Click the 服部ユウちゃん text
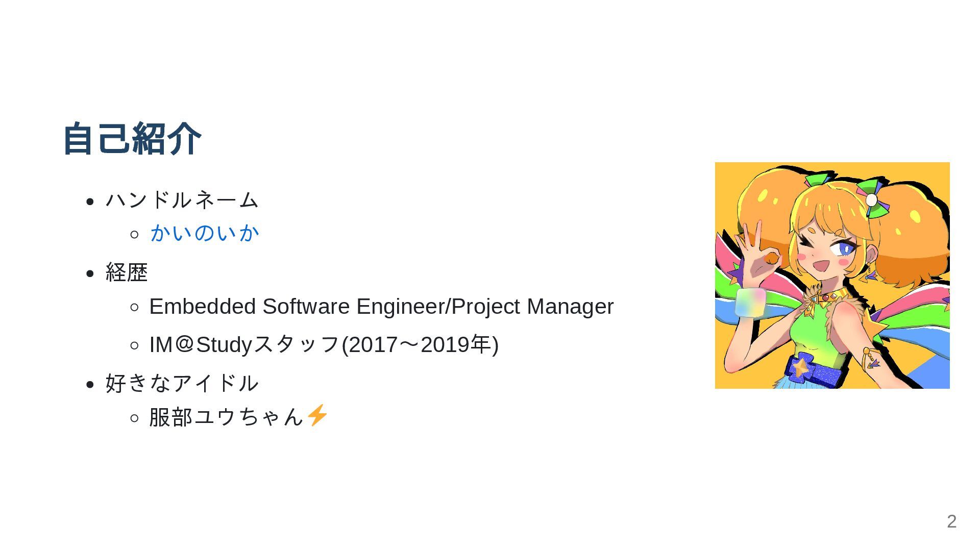The image size is (980, 551). [227, 417]
